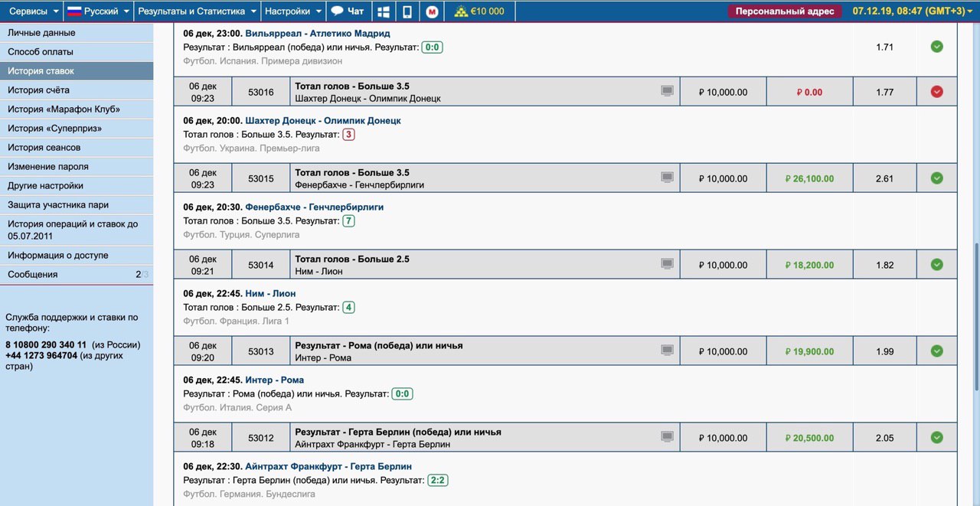Click the Персональный адрес button

tap(785, 11)
